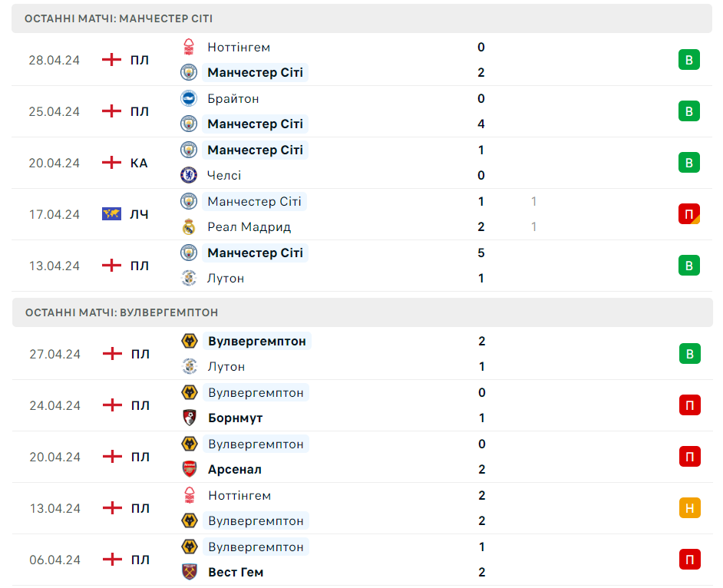Image resolution: width=723 pixels, height=588 pixels.
Task: Click the Chelsea club crest
Action: 189,175
